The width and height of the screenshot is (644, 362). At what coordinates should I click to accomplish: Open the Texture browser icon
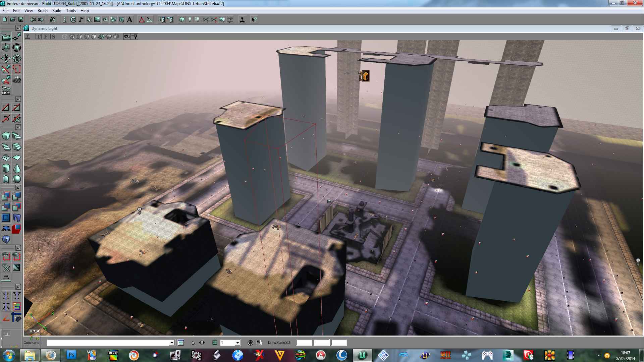pyautogui.click(x=97, y=20)
